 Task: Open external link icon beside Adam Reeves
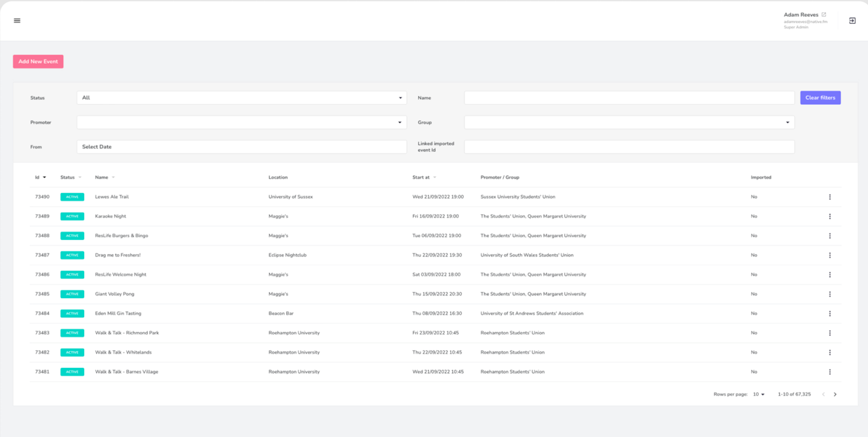[x=824, y=14]
